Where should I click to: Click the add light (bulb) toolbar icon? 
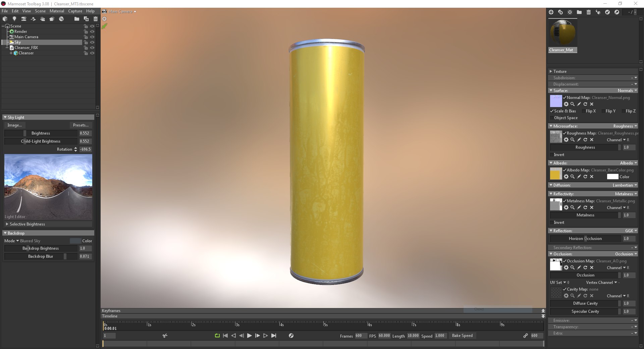point(14,19)
